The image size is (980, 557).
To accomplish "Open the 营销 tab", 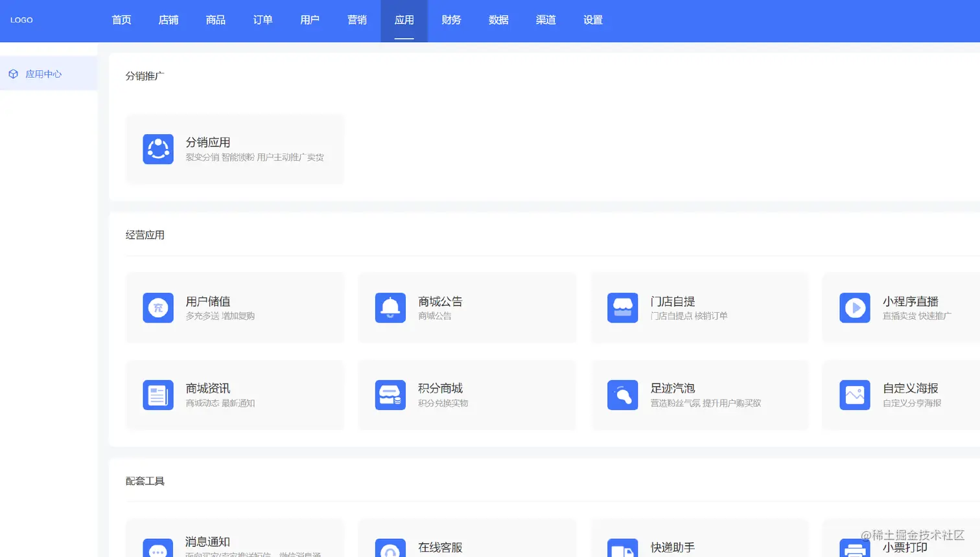I will tap(357, 20).
